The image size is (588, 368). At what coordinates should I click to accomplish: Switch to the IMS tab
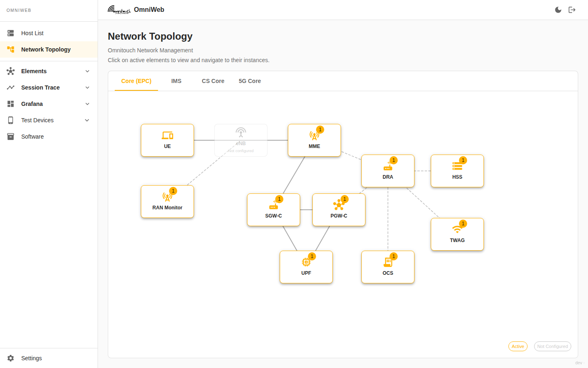pos(176,81)
